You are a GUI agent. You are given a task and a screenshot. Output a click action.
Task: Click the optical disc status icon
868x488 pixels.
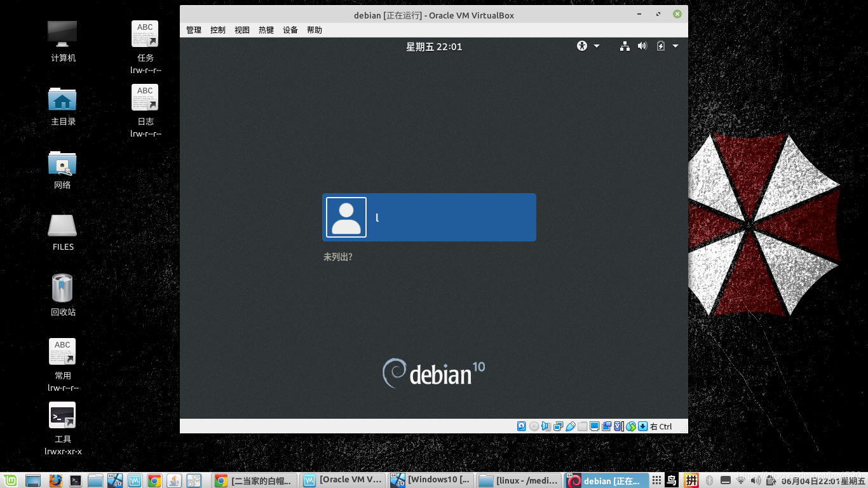point(534,426)
